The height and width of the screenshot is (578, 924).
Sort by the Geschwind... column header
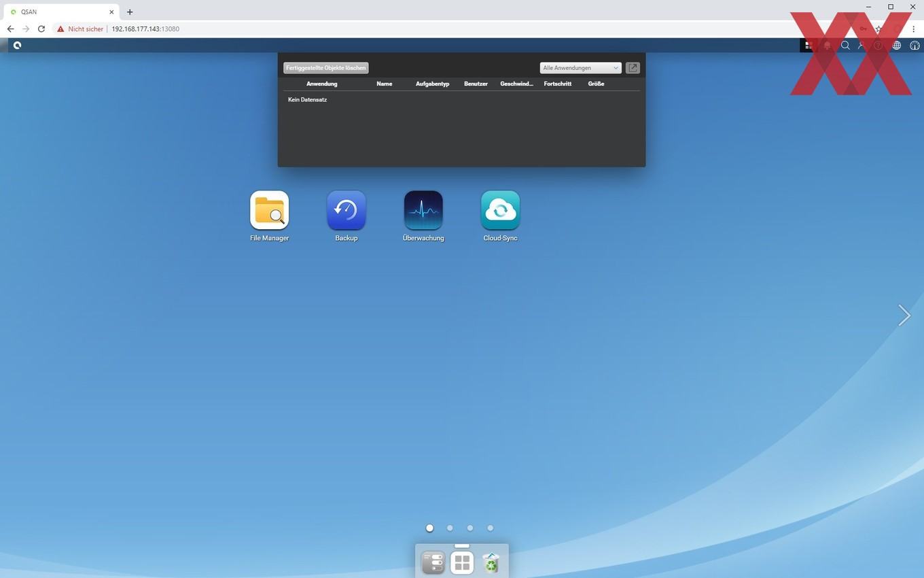[517, 84]
